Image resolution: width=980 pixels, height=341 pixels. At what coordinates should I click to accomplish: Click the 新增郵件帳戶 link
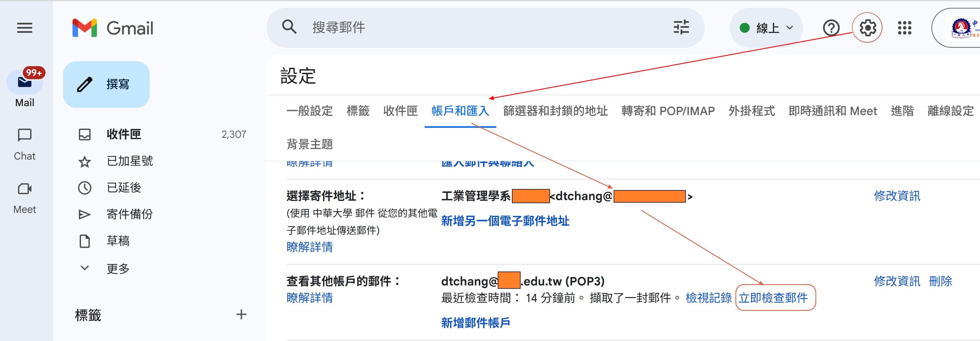[475, 323]
